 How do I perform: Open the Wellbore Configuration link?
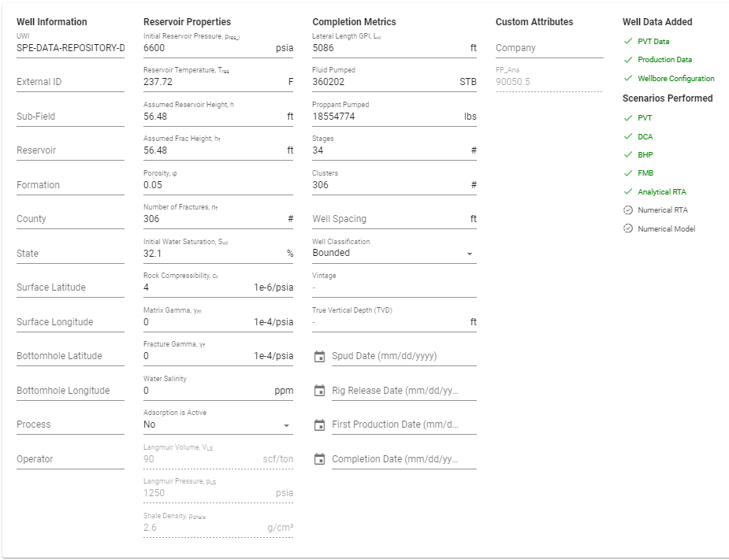(x=675, y=79)
